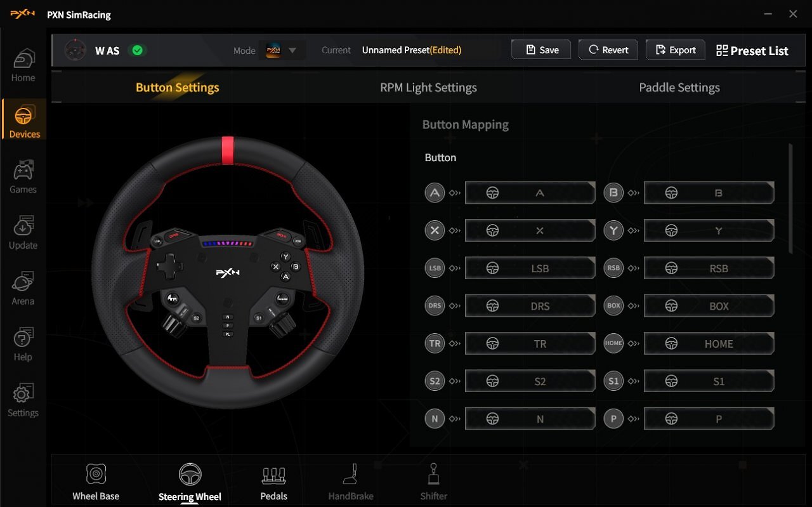Image resolution: width=812 pixels, height=507 pixels.
Task: Click the round RSB button icon
Action: (613, 268)
